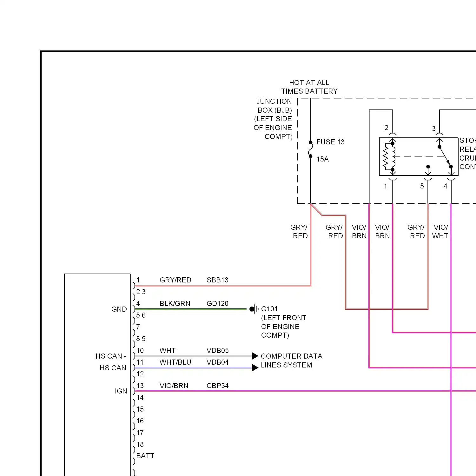
Task: Select relay terminal number "2"
Action: click(387, 128)
